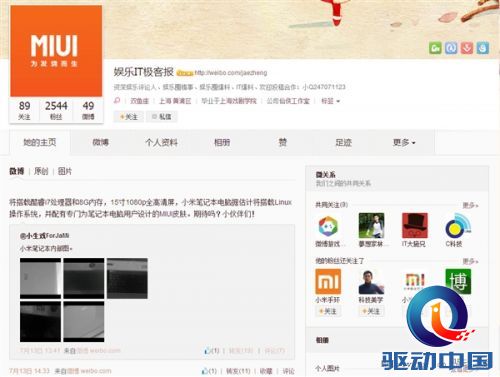Screen dimensions: 500x377
Task: Open the colorful MI logo avatar
Action: click(x=415, y=280)
